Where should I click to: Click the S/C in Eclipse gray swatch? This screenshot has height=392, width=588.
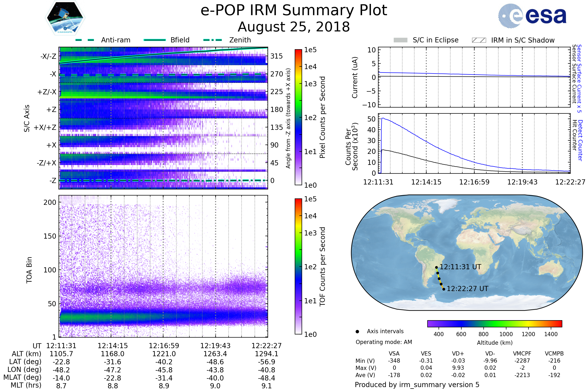(x=400, y=40)
